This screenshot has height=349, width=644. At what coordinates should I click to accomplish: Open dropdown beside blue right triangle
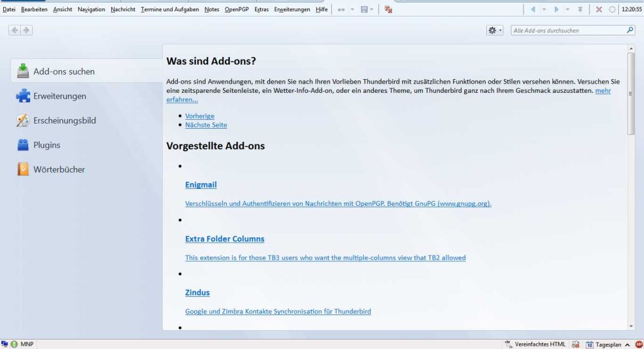(x=567, y=9)
